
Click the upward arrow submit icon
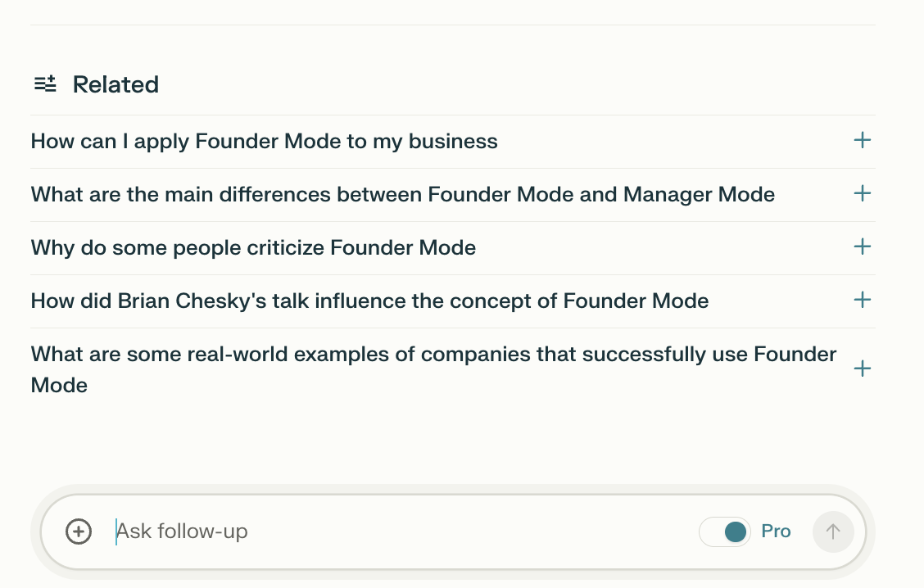(x=833, y=531)
